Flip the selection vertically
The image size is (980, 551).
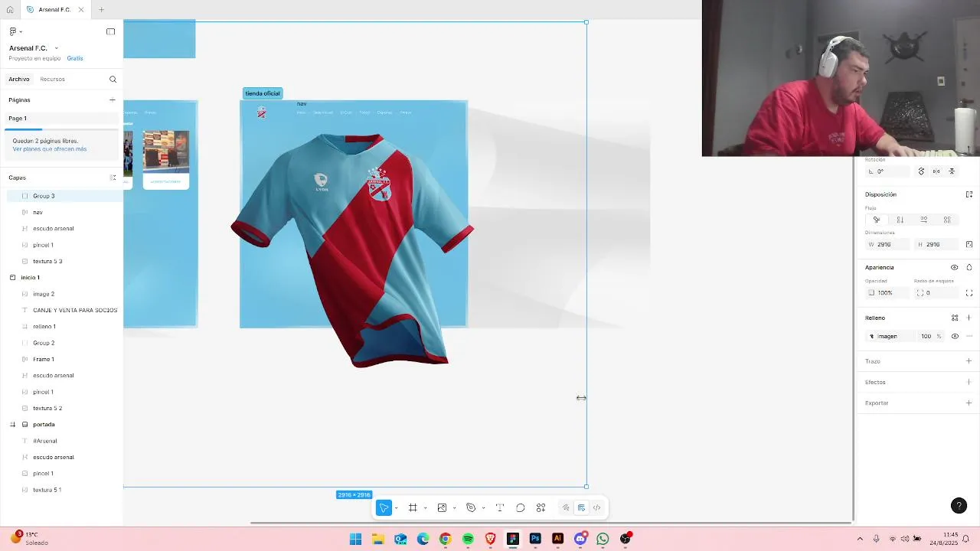point(952,171)
